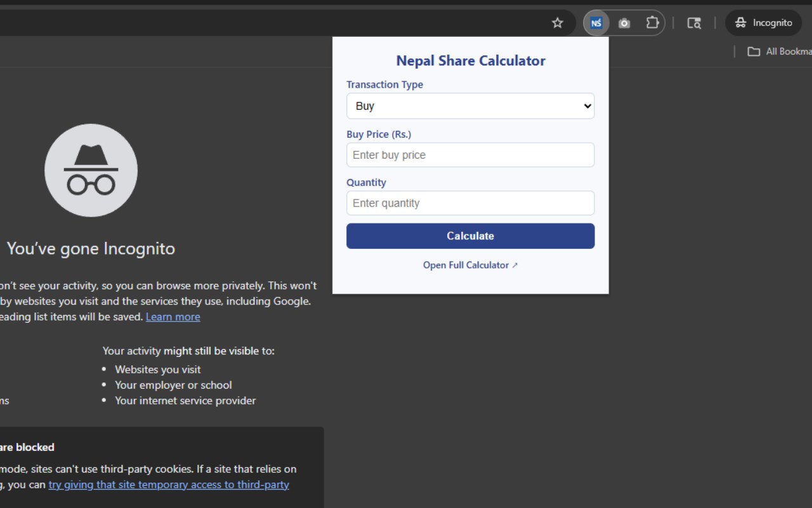
Task: Click the Buy Price (Rs.) label
Action: click(x=379, y=134)
